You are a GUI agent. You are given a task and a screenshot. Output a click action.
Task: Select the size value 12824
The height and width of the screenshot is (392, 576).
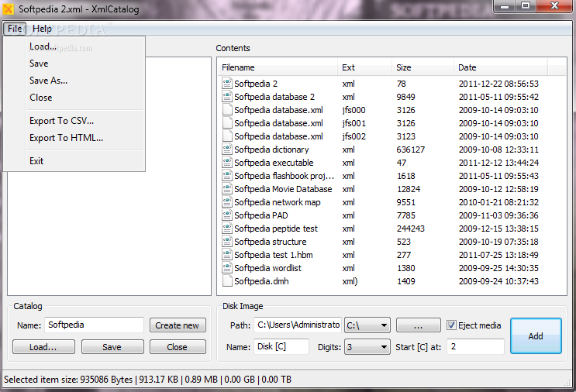[409, 189]
